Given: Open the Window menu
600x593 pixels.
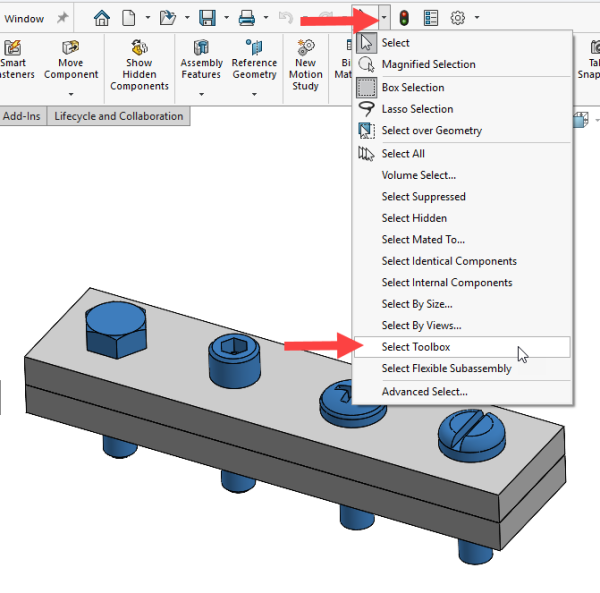Looking at the screenshot, I should click(x=24, y=18).
